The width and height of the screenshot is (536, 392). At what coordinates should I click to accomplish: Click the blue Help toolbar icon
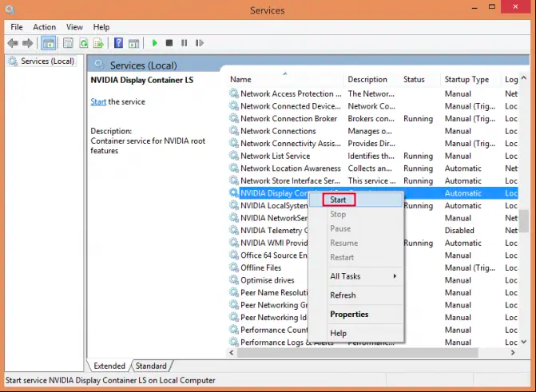tap(118, 43)
